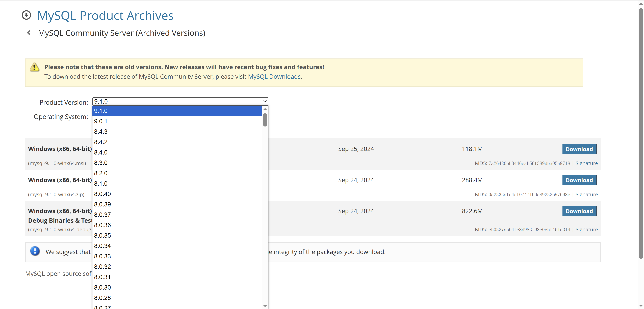Viewport: 644px width, 309px height.
Task: Click the blue exclamation info icon
Action: (35, 251)
